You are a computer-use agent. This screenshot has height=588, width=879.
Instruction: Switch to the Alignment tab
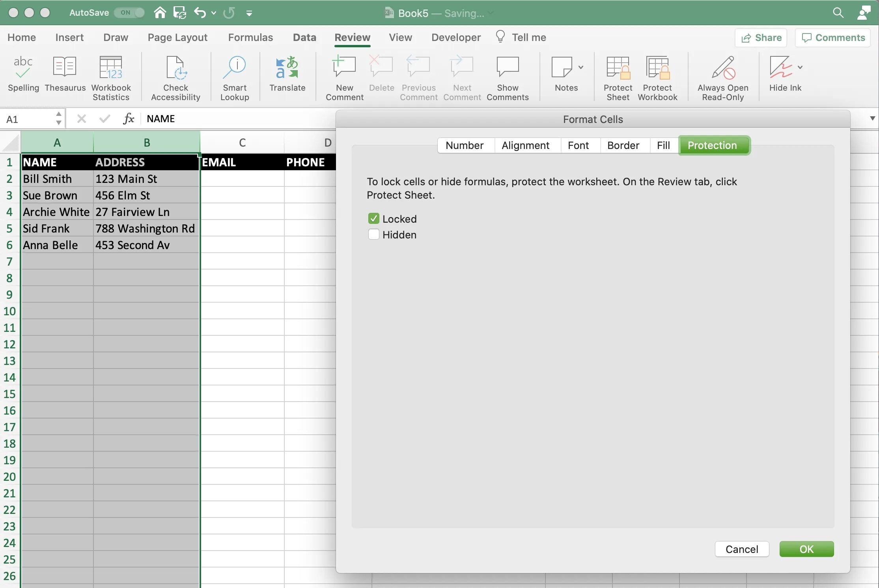(x=525, y=145)
